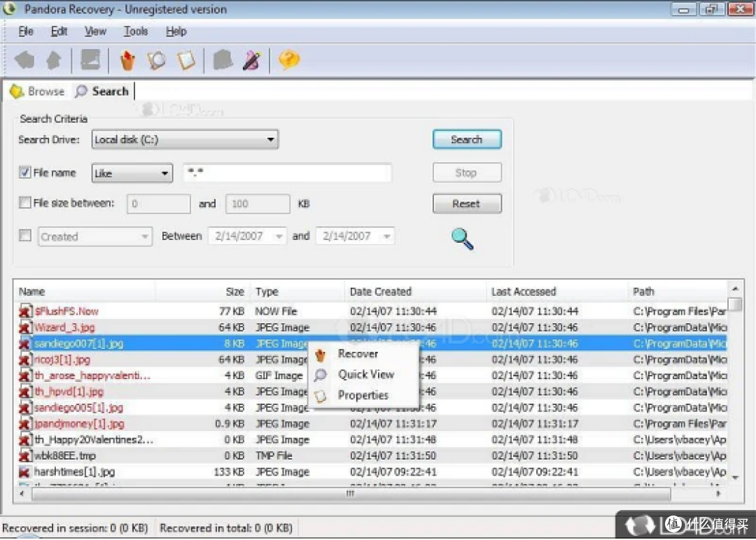Screen dimensions: 756x540
Task: Click the file icon for harshtimes[1].jpg
Action: [25, 472]
